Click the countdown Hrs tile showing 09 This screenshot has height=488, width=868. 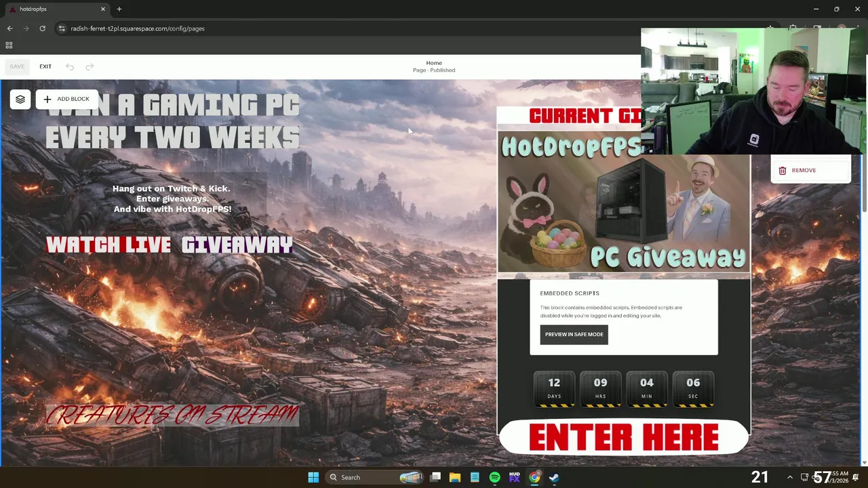coord(601,389)
